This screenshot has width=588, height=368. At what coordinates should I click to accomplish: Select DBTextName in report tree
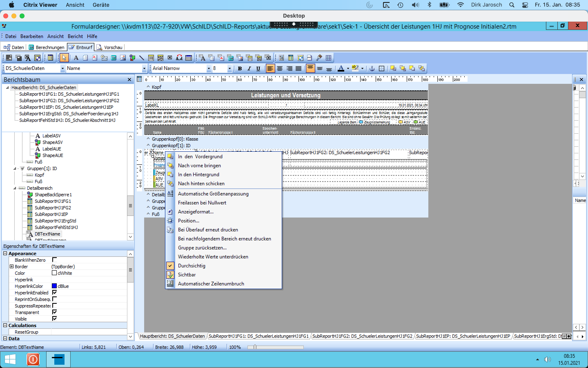47,234
